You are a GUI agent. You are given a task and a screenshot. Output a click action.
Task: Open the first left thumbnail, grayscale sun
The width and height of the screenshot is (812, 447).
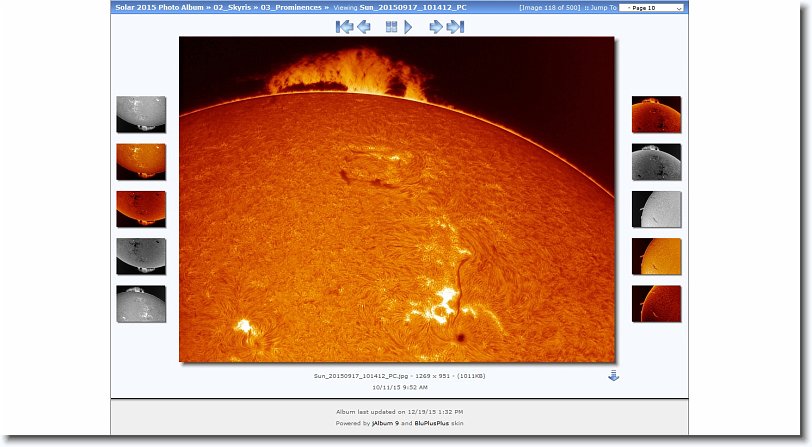click(141, 114)
